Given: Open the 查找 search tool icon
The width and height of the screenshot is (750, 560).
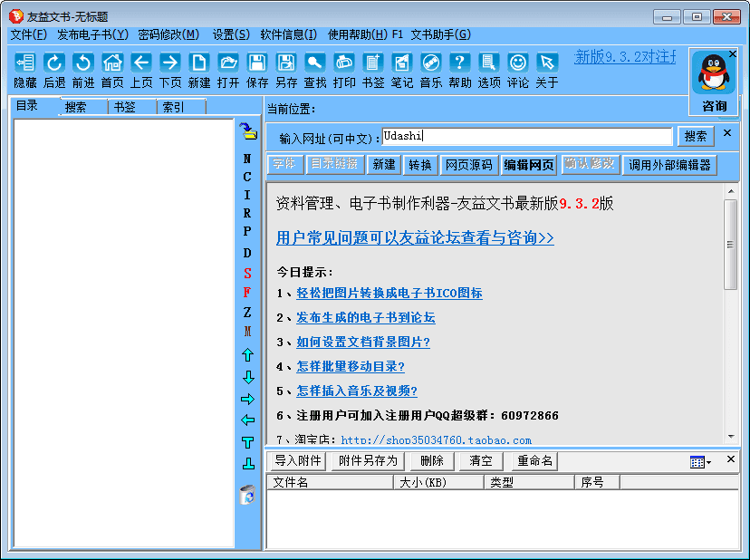Looking at the screenshot, I should [314, 63].
